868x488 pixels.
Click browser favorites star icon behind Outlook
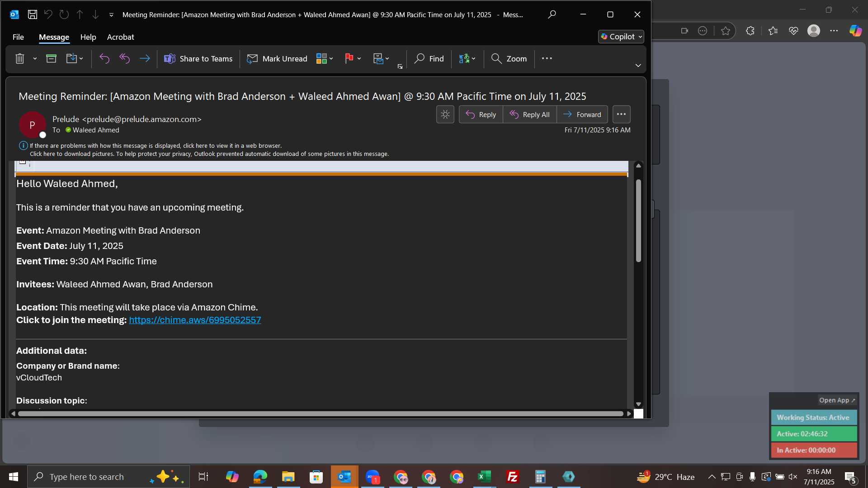pos(726,31)
